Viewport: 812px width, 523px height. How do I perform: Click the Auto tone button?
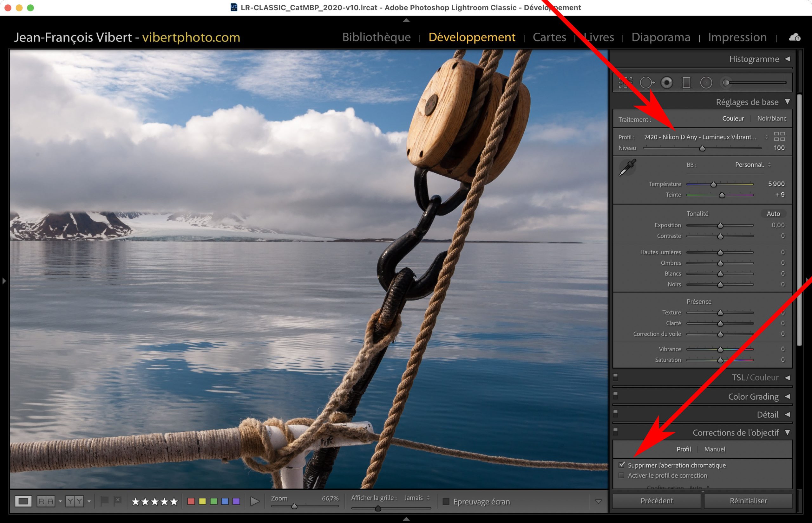point(773,214)
